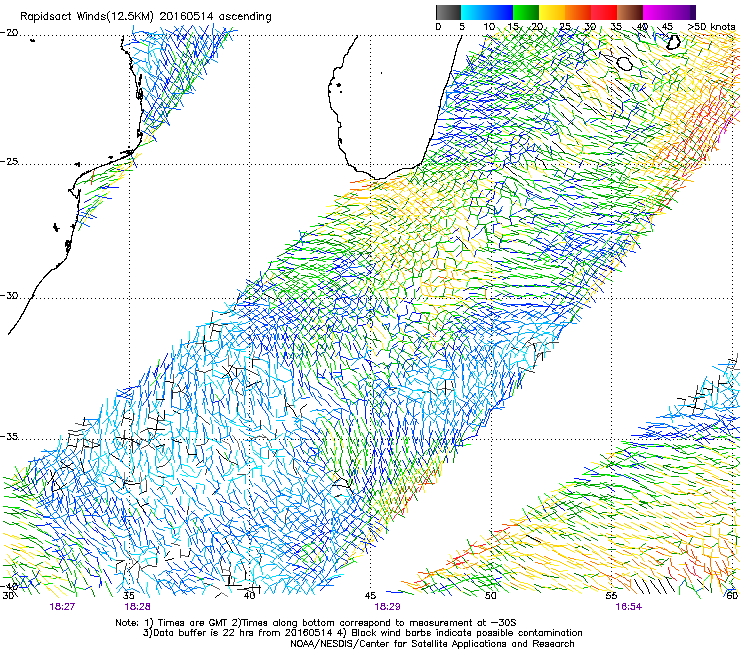Click the "35" longitude label on bottom axis

click(129, 596)
